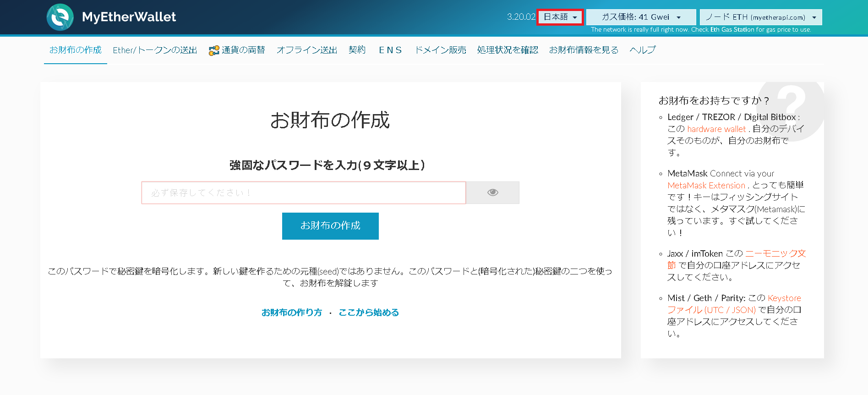Open the 処理状況を確認 tab
The height and width of the screenshot is (395, 868).
(508, 50)
